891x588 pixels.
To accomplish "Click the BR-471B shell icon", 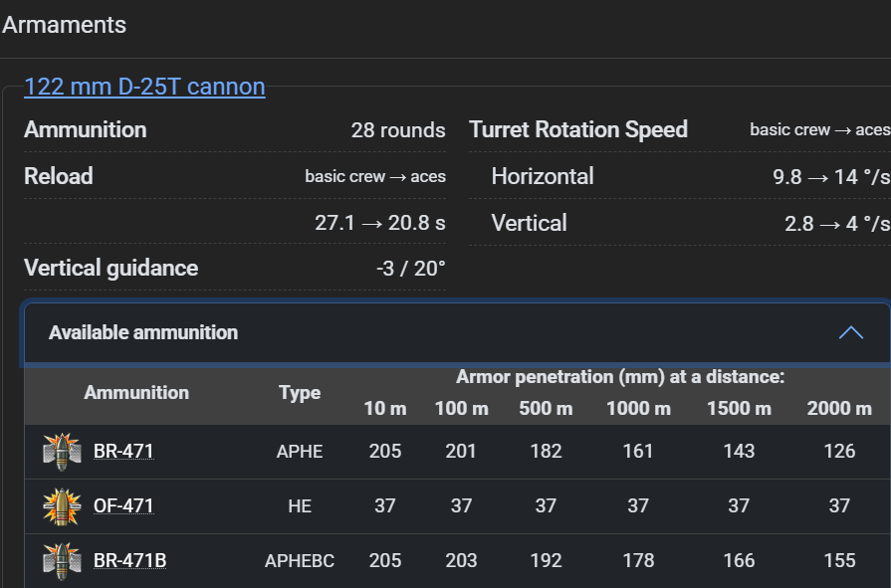I will pos(62,560).
